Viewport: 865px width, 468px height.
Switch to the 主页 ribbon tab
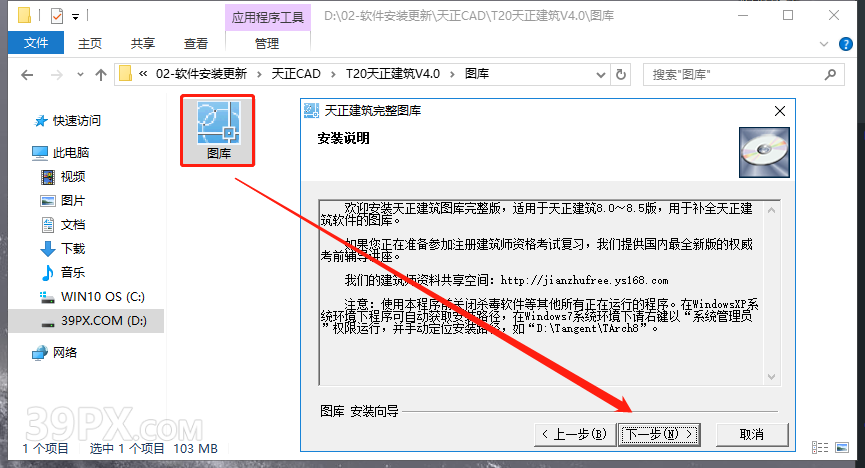click(x=89, y=44)
